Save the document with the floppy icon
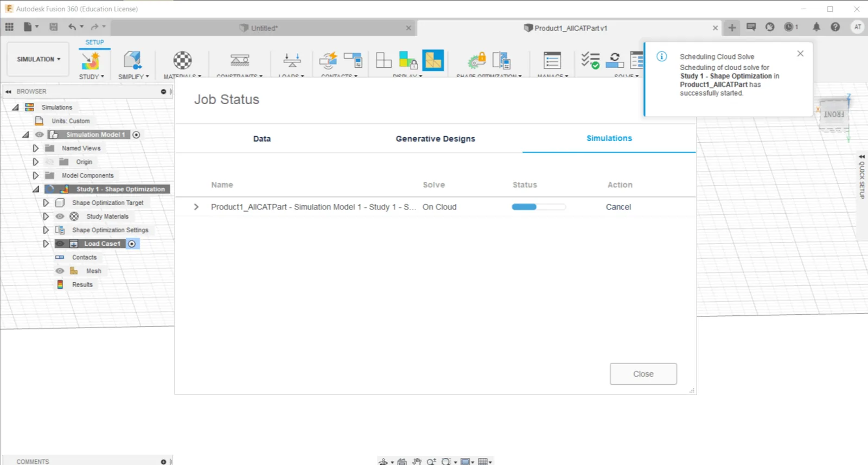The height and width of the screenshot is (465, 868). point(53,27)
